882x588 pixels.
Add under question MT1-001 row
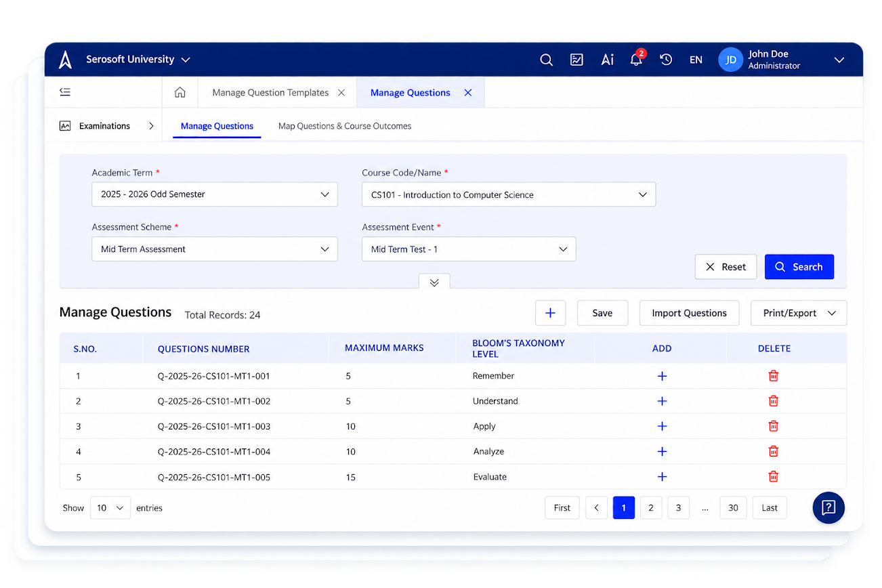(662, 376)
